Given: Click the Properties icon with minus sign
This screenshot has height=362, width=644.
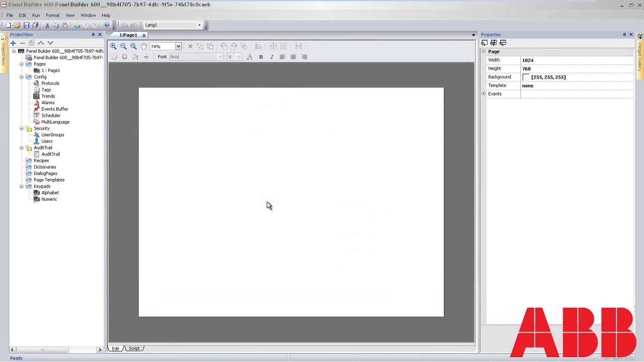Looking at the screenshot, I should coord(502,43).
